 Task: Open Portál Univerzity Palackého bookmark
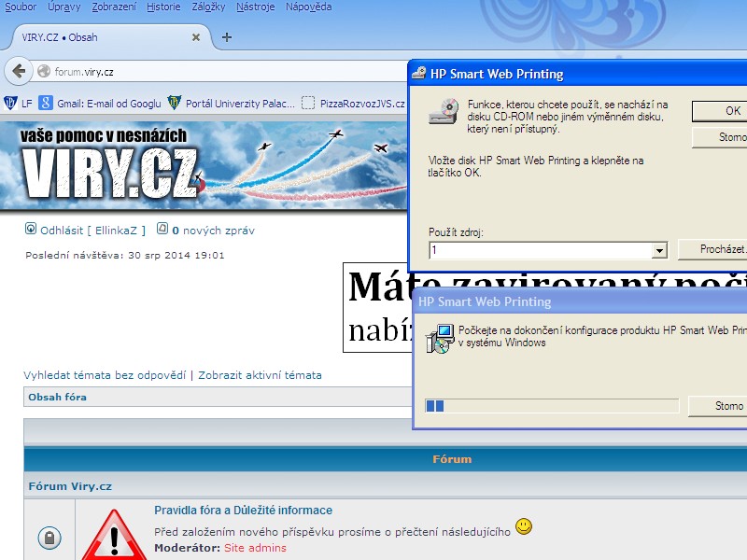point(232,104)
